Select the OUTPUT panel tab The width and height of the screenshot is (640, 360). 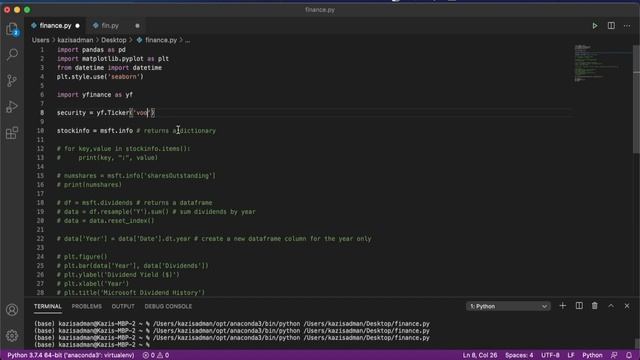click(123, 306)
